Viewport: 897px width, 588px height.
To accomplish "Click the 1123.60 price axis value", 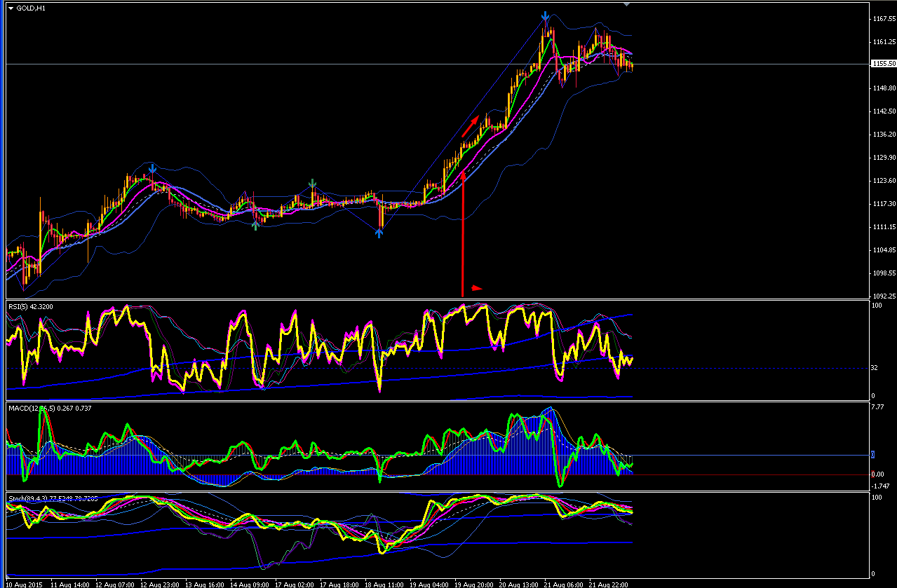I will coord(883,181).
